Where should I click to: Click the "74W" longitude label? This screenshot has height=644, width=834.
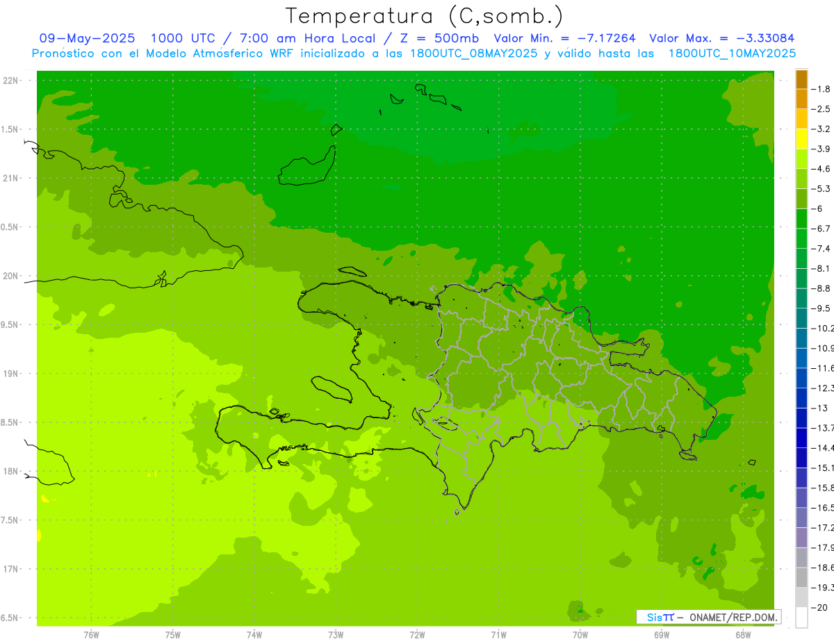click(x=254, y=634)
